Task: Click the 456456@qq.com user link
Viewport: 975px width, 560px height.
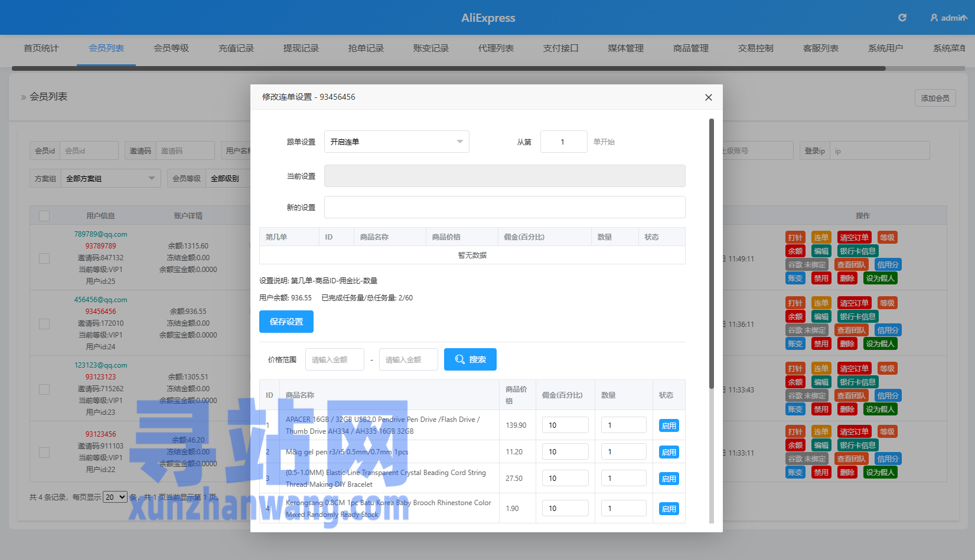Action: pos(100,299)
